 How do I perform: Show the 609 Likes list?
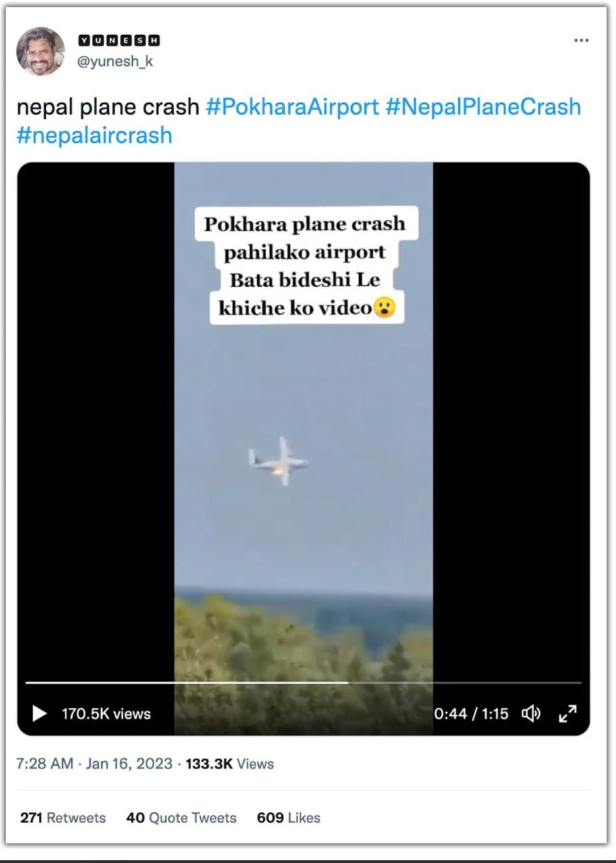tap(288, 818)
